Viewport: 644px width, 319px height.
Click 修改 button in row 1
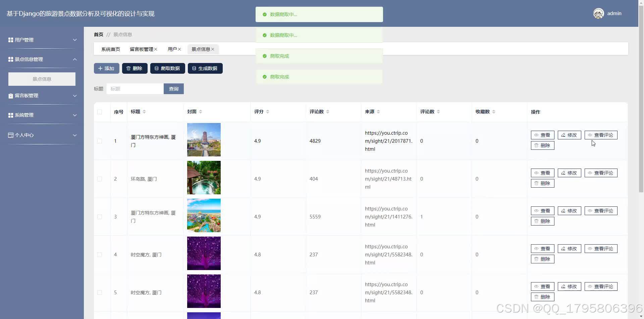click(570, 135)
